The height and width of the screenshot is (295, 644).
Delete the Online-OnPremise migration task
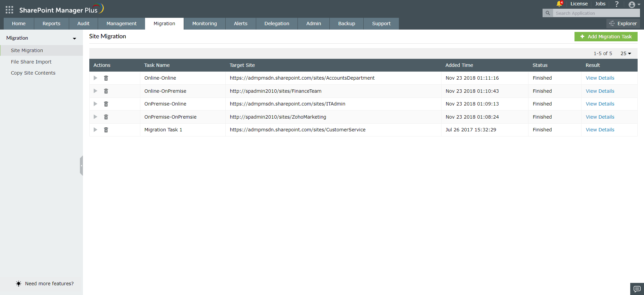106,91
